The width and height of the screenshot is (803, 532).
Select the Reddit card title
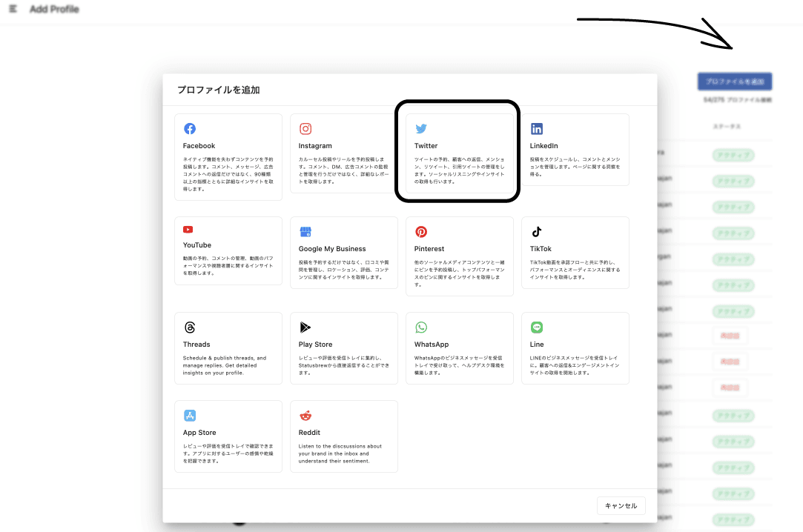(x=309, y=432)
